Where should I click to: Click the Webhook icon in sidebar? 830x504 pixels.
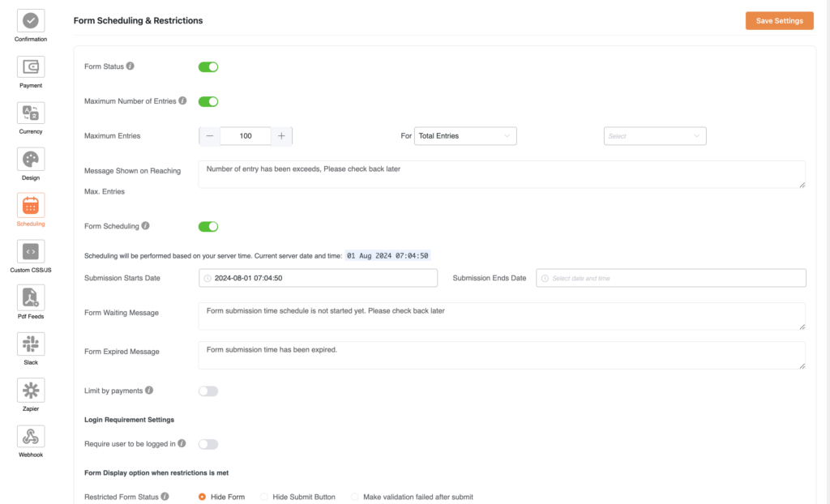pos(31,436)
